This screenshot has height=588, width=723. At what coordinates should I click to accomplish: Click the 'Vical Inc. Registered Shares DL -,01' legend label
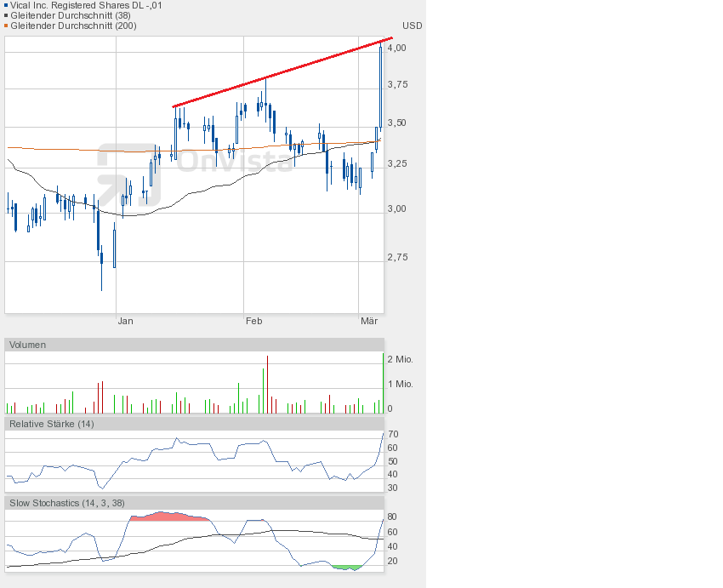coord(86,6)
